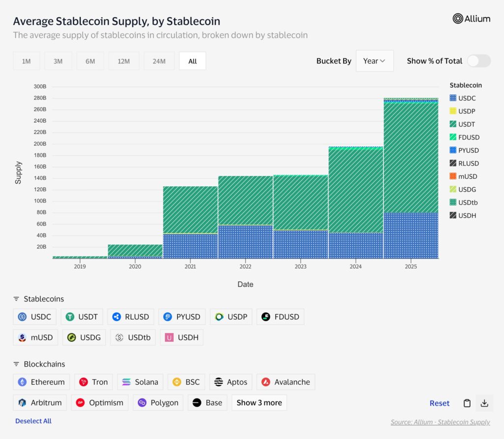Toggle the USDT stablecoin filter
Viewport: 504px width, 439px height.
pyautogui.click(x=82, y=317)
